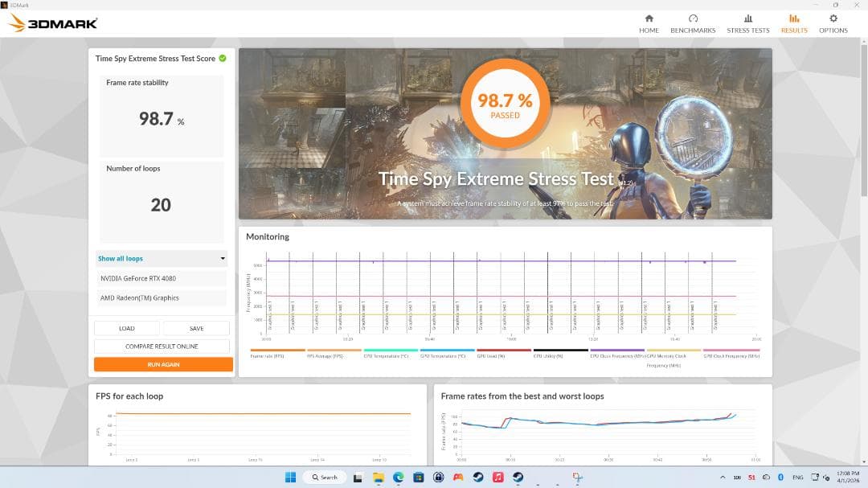This screenshot has width=868, height=488.
Task: Click the vertical scrollbar of the results page
Action: tap(863, 119)
